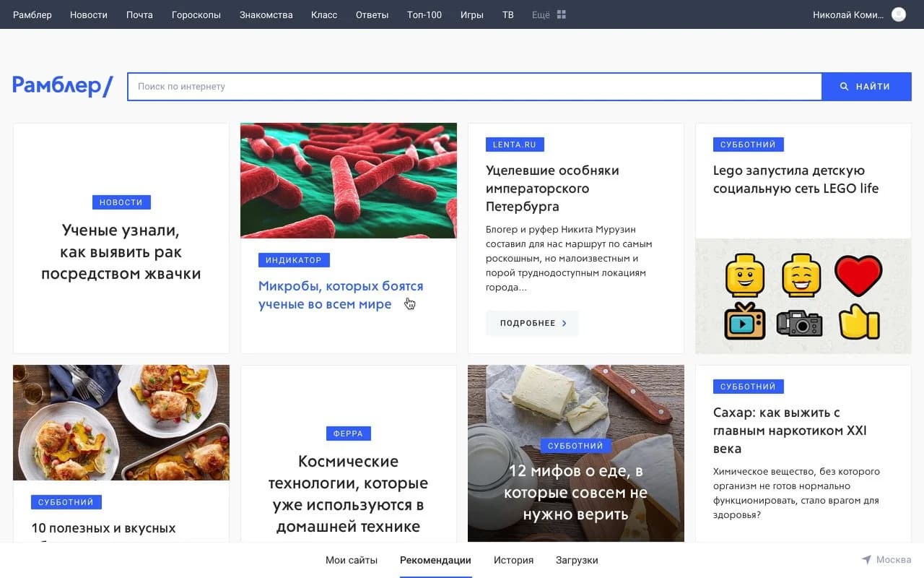Switch to the Рекомендации tab

[435, 560]
